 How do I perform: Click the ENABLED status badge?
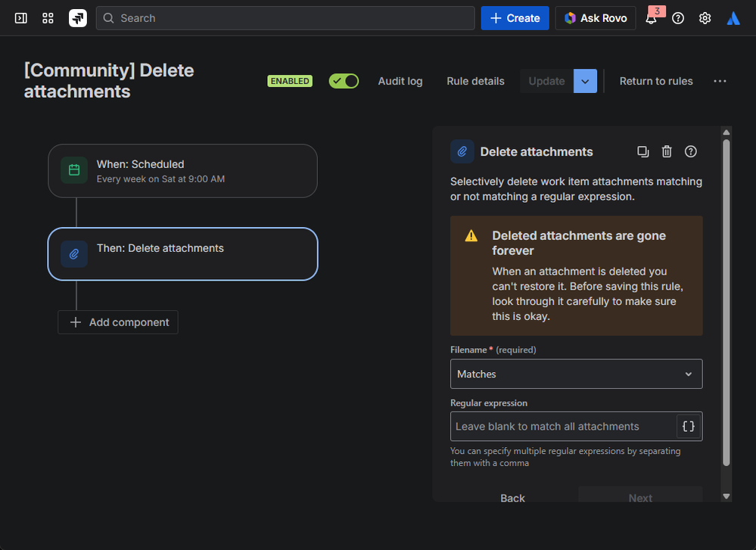tap(290, 81)
